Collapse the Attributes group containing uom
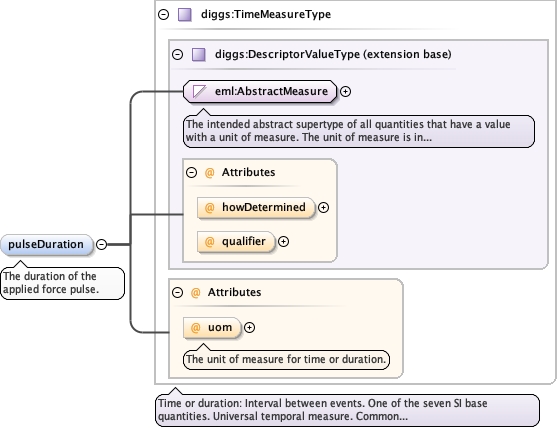This screenshot has width=558, height=430. pyautogui.click(x=177, y=293)
